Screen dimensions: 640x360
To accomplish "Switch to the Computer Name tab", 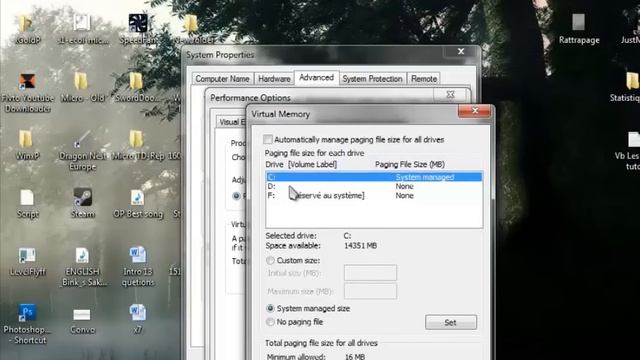I will pos(222,79).
